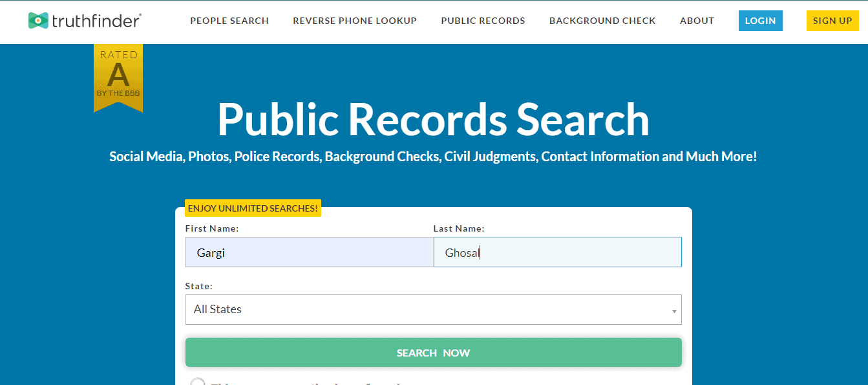This screenshot has width=868, height=385.
Task: Navigate to the PUBLIC RECORDS section
Action: click(483, 21)
